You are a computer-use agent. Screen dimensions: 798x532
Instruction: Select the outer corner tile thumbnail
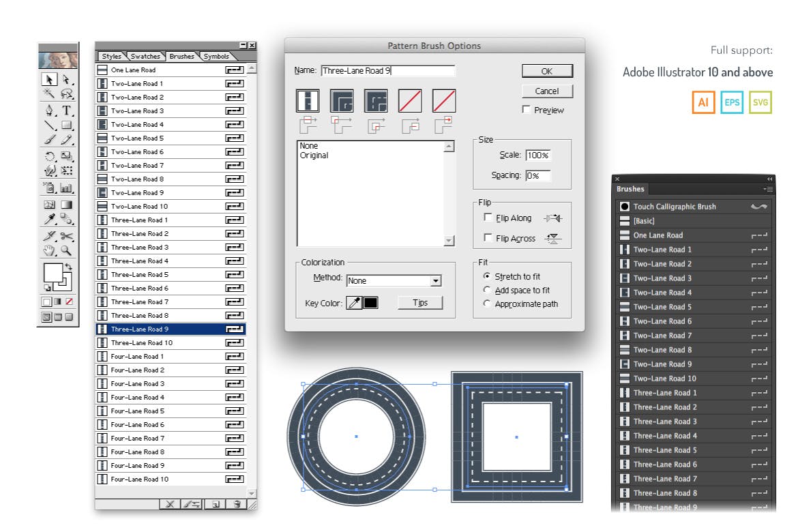[x=342, y=101]
